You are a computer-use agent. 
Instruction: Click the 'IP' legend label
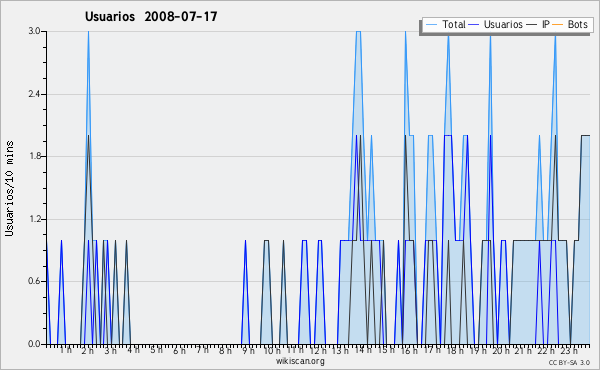point(546,24)
